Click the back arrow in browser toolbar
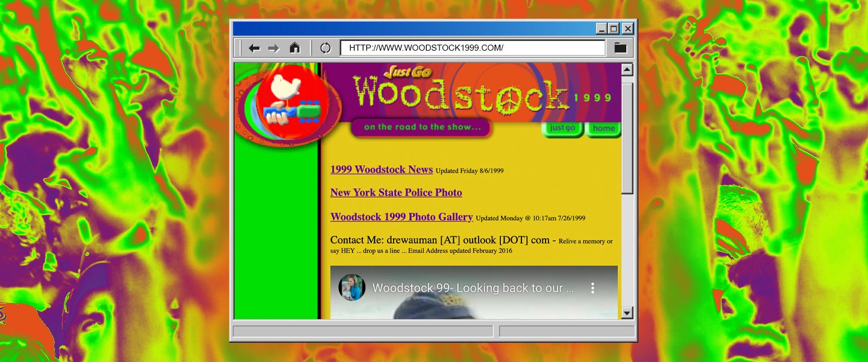Image resolution: width=868 pixels, height=362 pixels. 254,48
